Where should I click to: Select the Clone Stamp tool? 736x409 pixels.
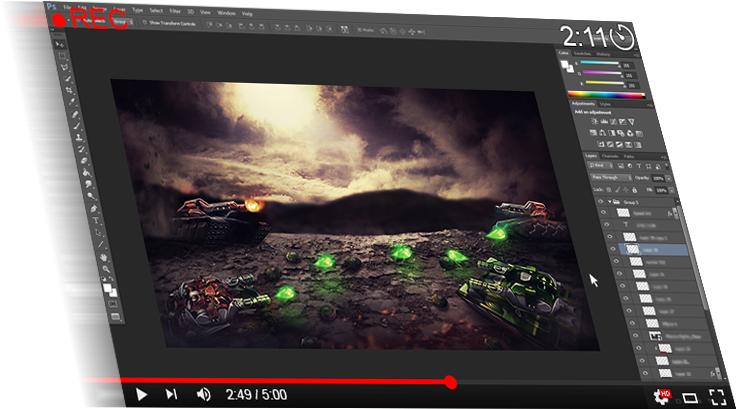pos(79,137)
